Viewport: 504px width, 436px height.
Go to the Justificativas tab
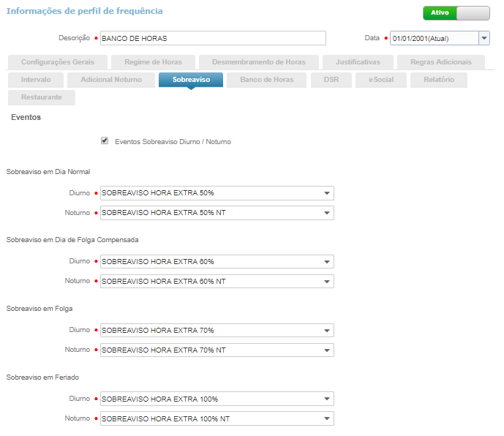[358, 62]
